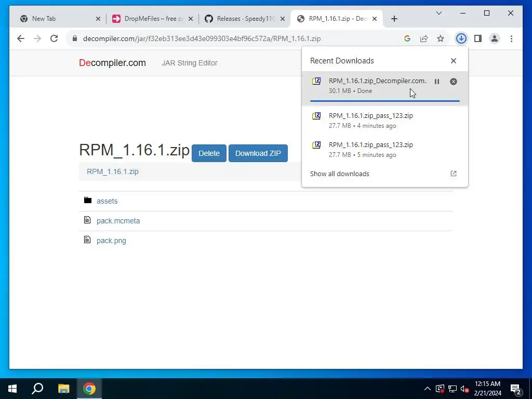Switch to the DropMeFiles tab
Screen dimensions: 532x399
[x=152, y=19]
